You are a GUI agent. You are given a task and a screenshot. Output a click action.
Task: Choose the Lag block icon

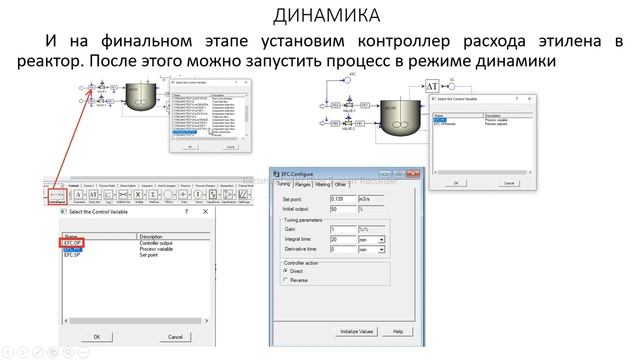pos(108,194)
